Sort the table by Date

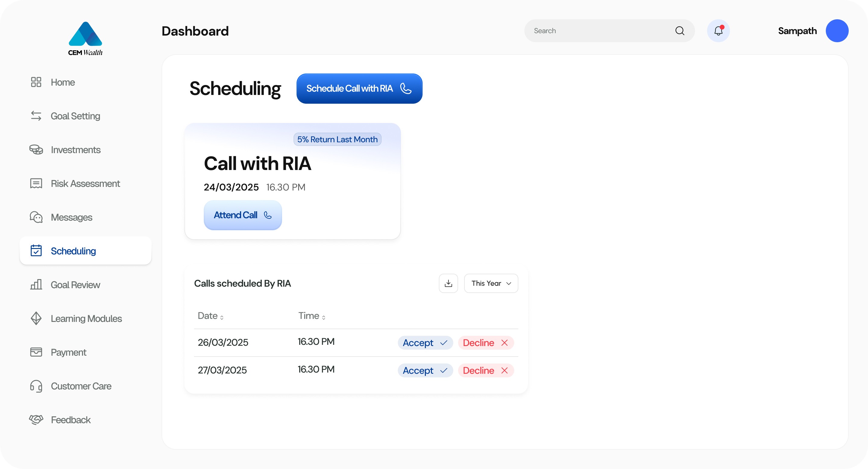[210, 316]
